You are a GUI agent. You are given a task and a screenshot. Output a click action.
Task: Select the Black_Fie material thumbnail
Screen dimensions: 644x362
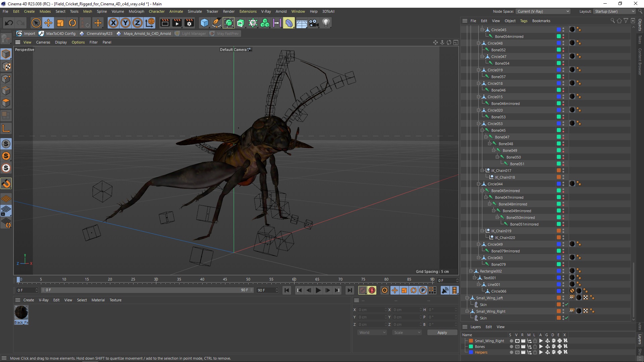(x=21, y=312)
